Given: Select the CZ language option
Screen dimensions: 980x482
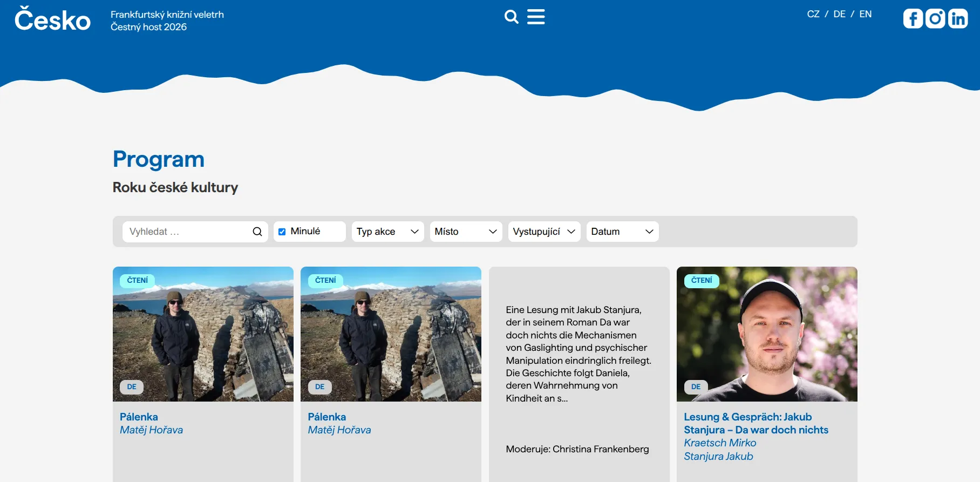Looking at the screenshot, I should (813, 14).
